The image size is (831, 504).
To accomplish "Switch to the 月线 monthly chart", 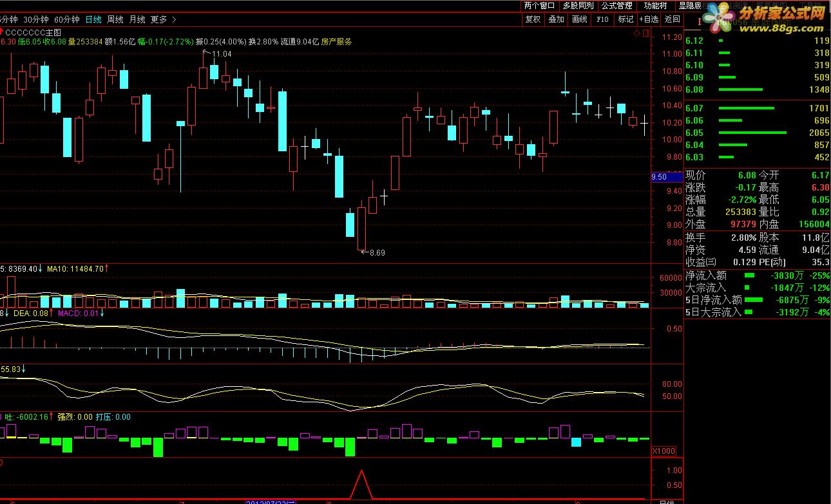I will point(137,19).
